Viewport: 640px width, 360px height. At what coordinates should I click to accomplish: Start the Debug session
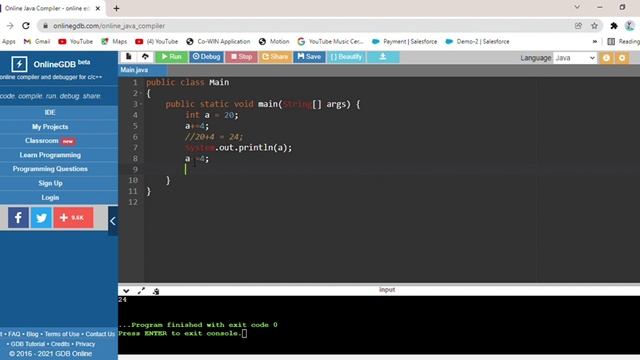206,57
